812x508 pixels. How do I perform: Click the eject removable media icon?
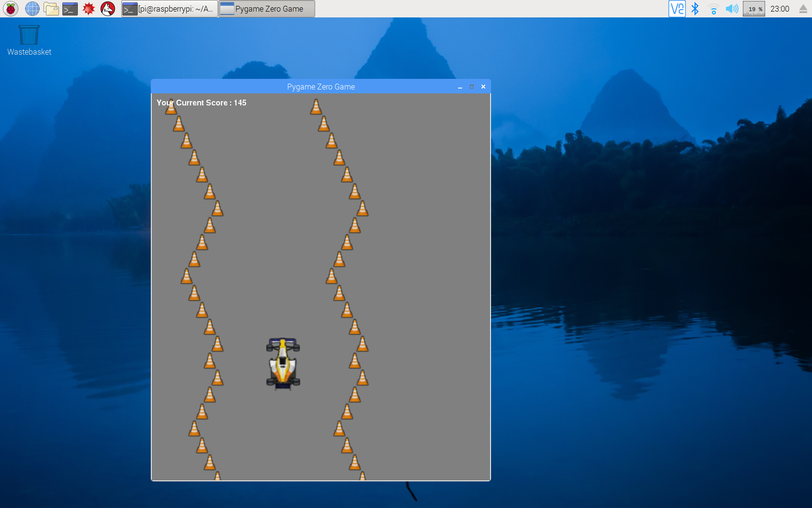pos(803,8)
